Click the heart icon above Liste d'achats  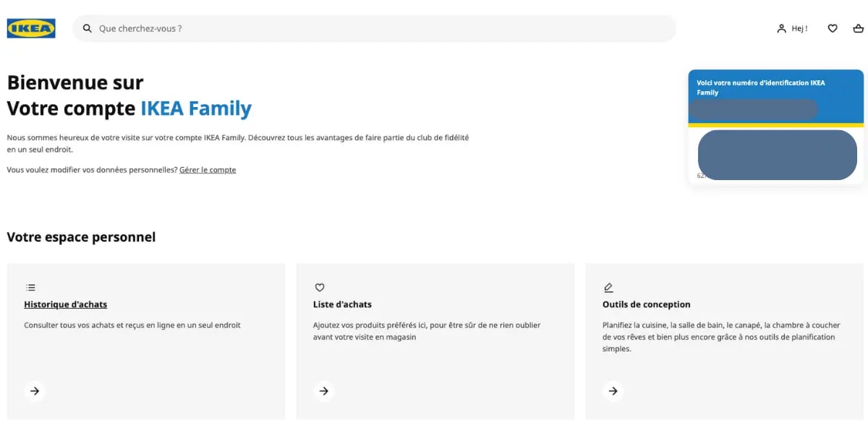click(x=320, y=287)
